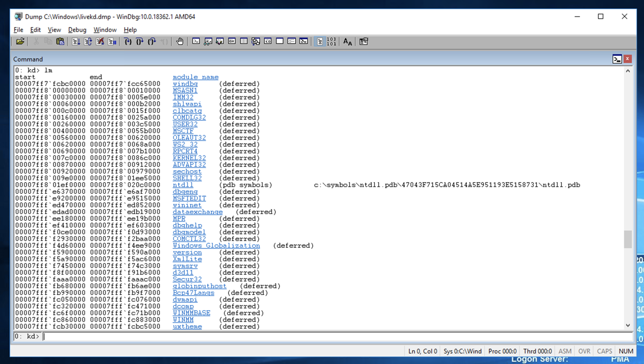Viewport: 644px width, 364px height.
Task: Click the module name column header link
Action: pyautogui.click(x=195, y=77)
